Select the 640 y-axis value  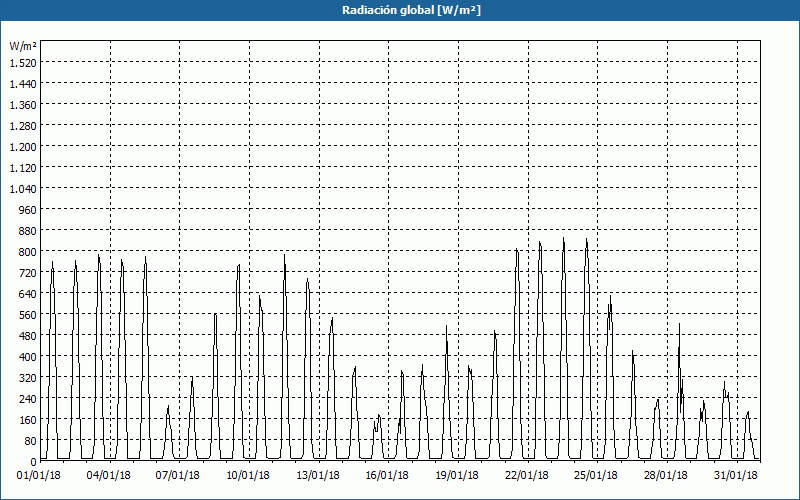(x=28, y=293)
